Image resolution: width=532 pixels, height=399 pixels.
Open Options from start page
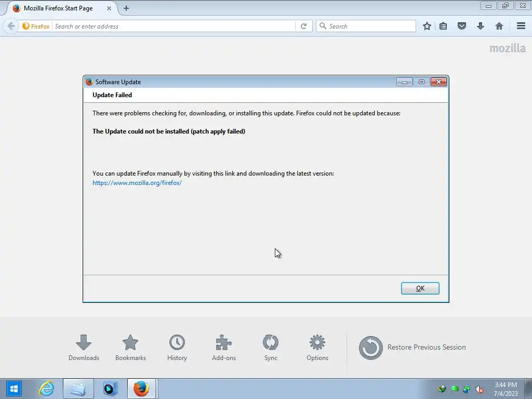pos(317,348)
